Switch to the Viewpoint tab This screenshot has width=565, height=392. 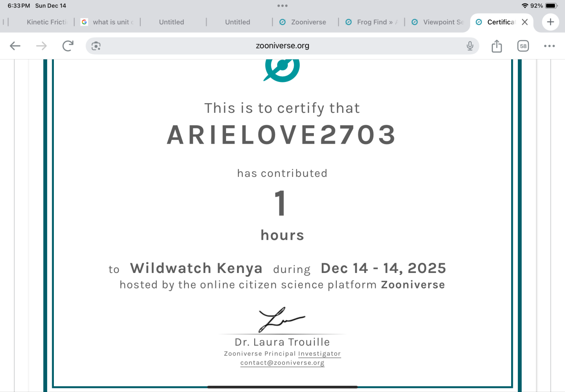tap(437, 22)
